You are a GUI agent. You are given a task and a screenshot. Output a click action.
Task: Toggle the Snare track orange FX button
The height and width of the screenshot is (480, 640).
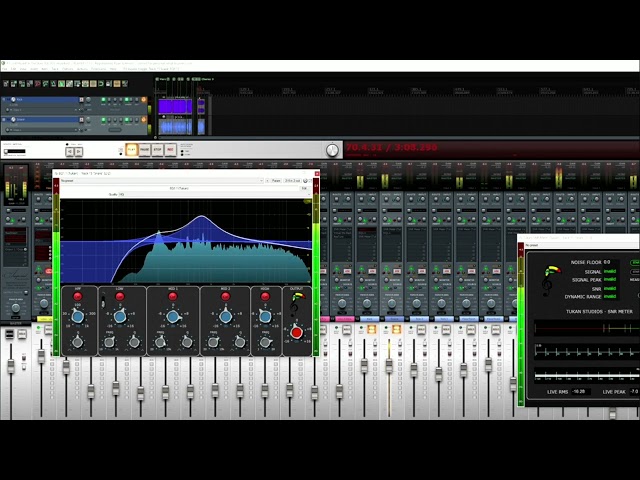click(143, 120)
